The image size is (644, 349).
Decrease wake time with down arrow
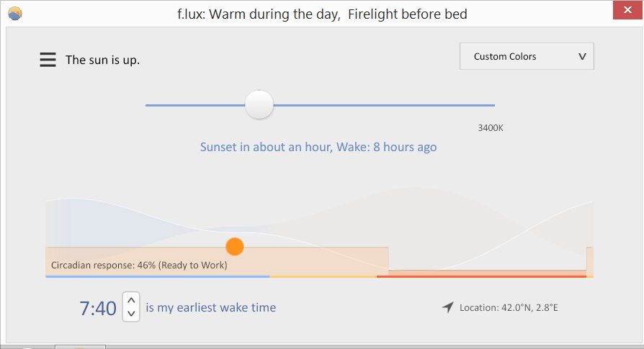click(x=131, y=314)
